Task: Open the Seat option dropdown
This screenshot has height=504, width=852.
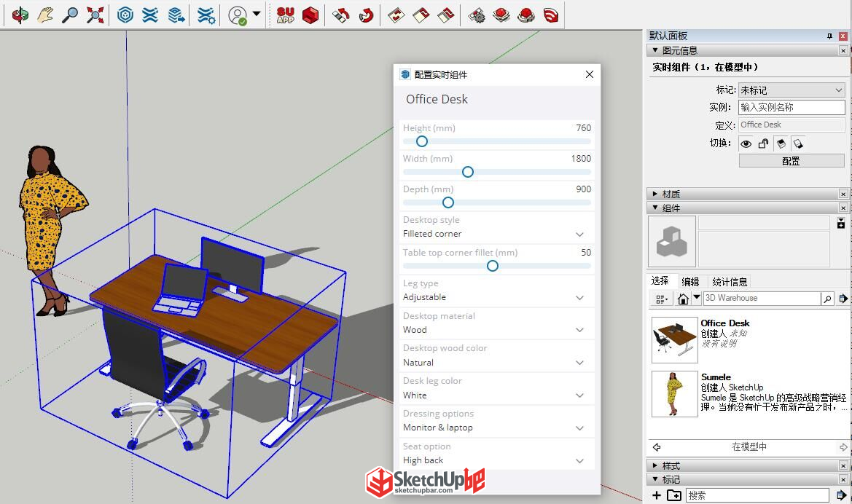Action: pos(496,460)
